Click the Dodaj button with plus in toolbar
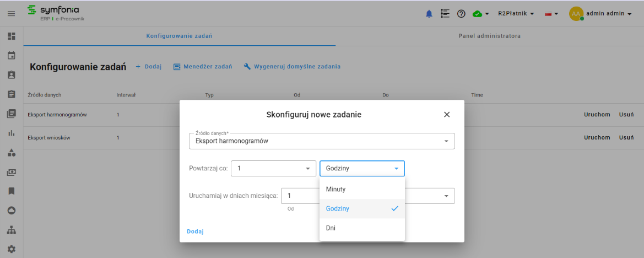 (x=148, y=67)
